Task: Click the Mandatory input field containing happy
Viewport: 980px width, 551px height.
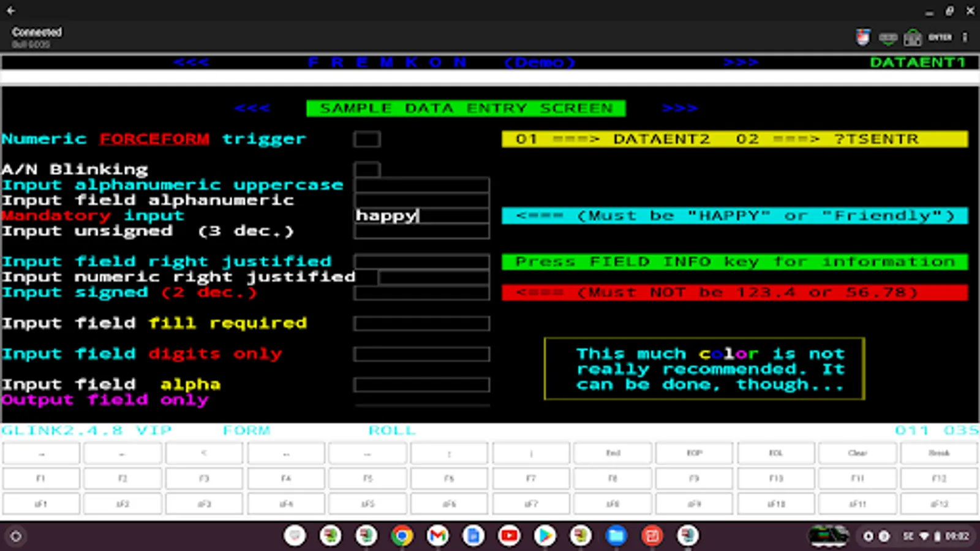Action: [421, 216]
